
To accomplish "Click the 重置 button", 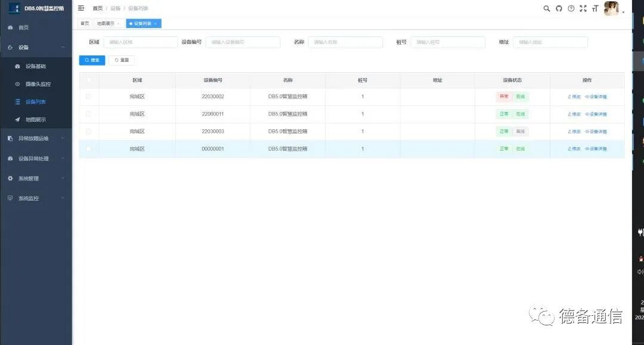I will click(x=122, y=60).
